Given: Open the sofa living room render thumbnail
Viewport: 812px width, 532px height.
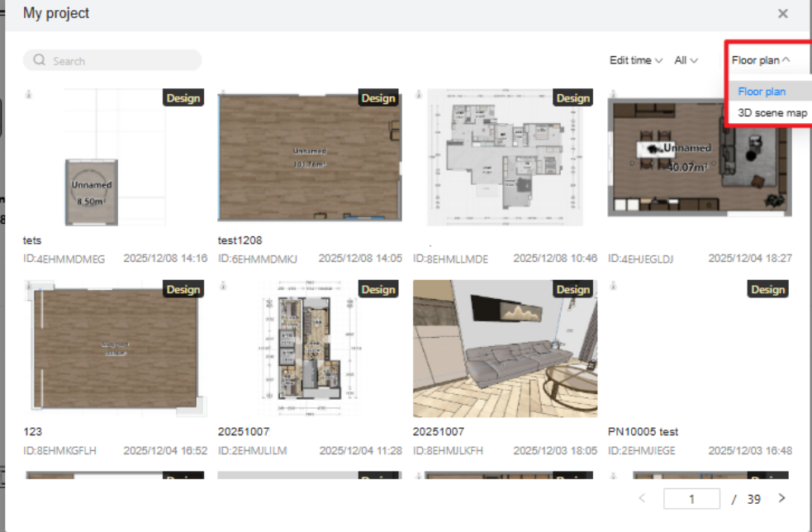Looking at the screenshot, I should [x=505, y=349].
